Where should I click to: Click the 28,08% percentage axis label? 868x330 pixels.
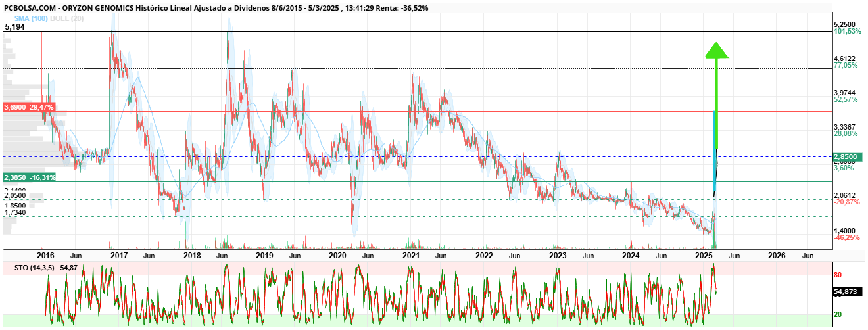[846, 133]
